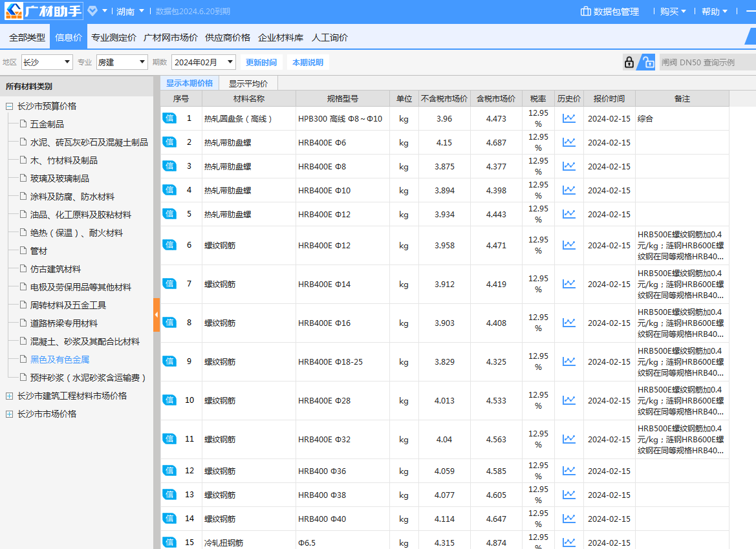This screenshot has height=549, width=756.
Task: Open history price chart for row 4 Φ10
Action: click(569, 190)
